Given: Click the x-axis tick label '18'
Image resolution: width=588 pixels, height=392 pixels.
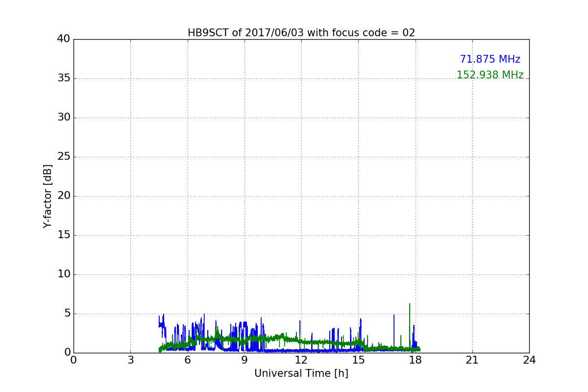Looking at the screenshot, I should [x=416, y=360].
